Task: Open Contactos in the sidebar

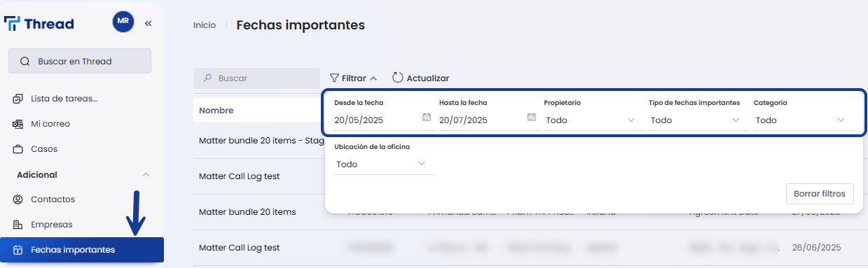Action: coord(53,199)
